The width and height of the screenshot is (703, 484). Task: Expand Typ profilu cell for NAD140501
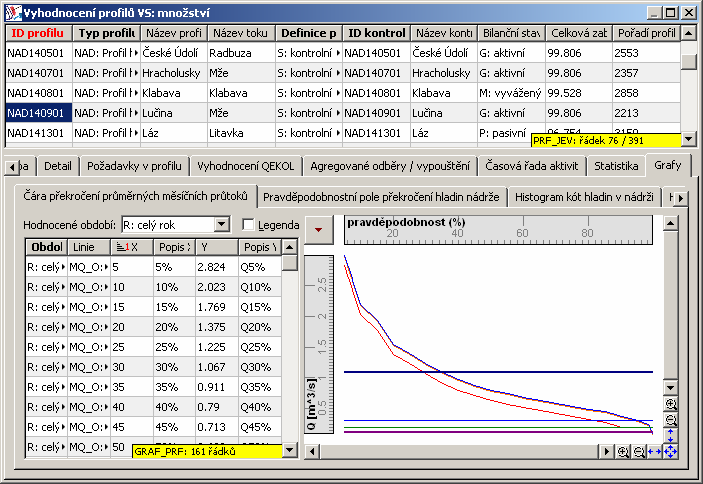coord(135,53)
